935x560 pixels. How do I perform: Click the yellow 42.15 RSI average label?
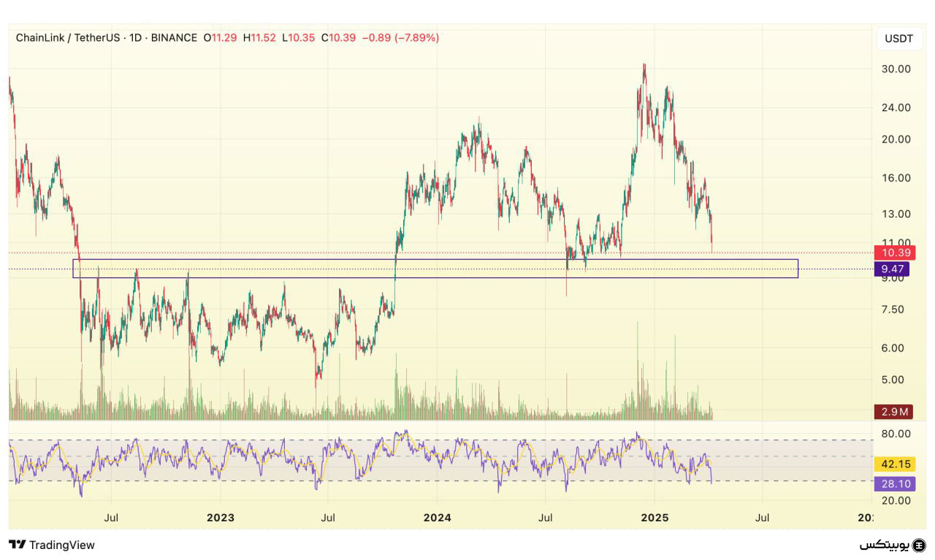[894, 464]
